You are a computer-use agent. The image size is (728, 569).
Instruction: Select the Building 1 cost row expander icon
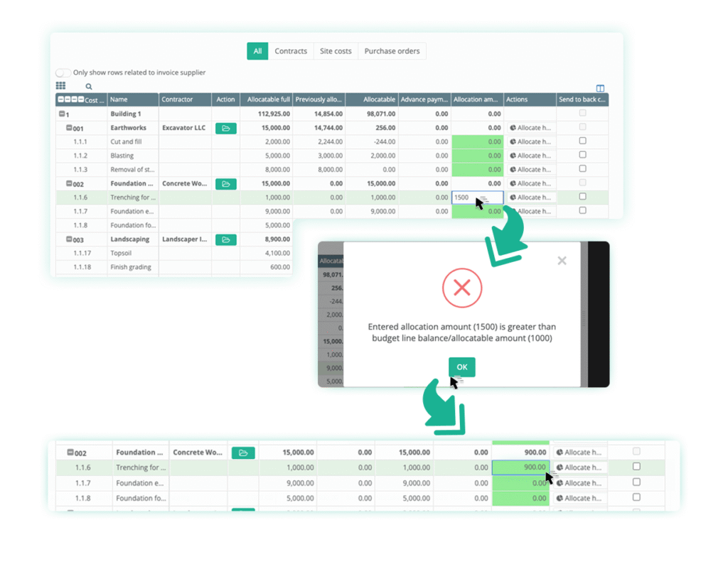60,114
